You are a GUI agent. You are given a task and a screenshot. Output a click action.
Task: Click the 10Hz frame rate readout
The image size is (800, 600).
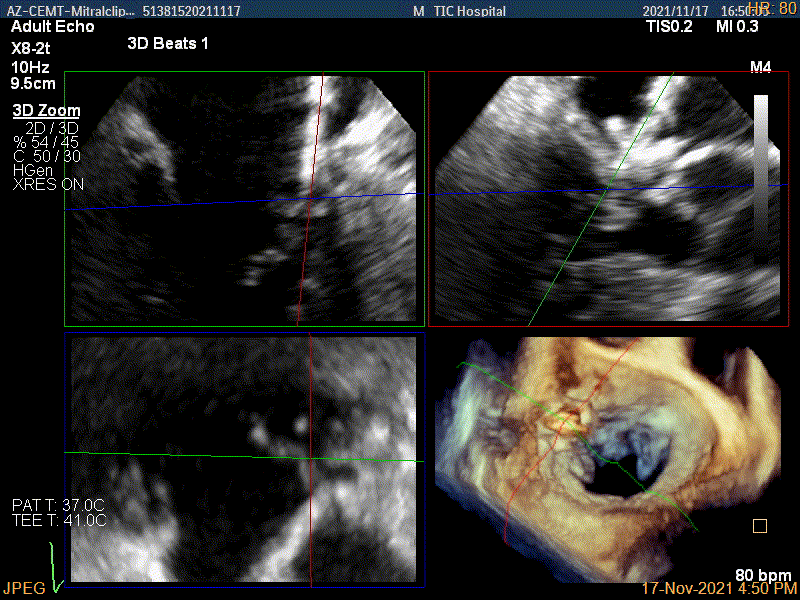pos(28,67)
